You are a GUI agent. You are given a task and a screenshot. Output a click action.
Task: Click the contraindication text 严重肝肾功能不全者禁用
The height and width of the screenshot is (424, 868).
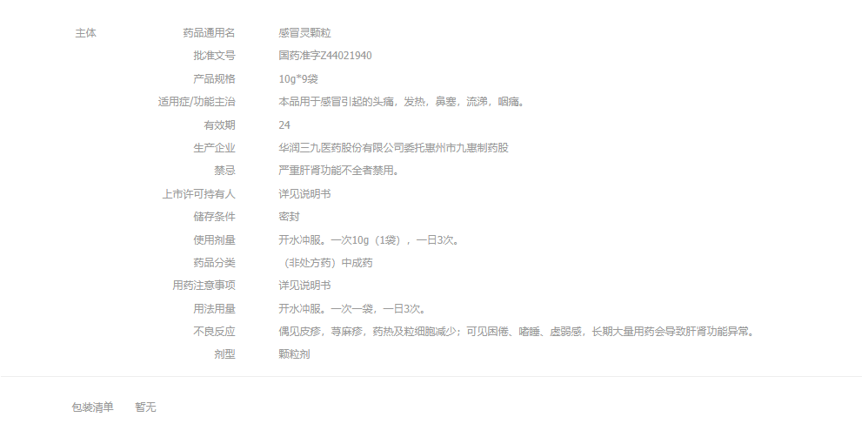coord(338,171)
